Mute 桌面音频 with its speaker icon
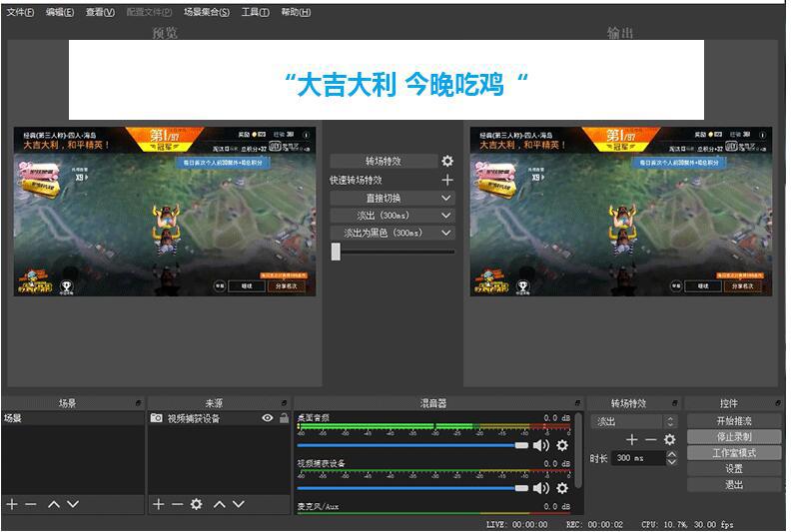Viewport: 791px width, 532px height. click(x=540, y=445)
